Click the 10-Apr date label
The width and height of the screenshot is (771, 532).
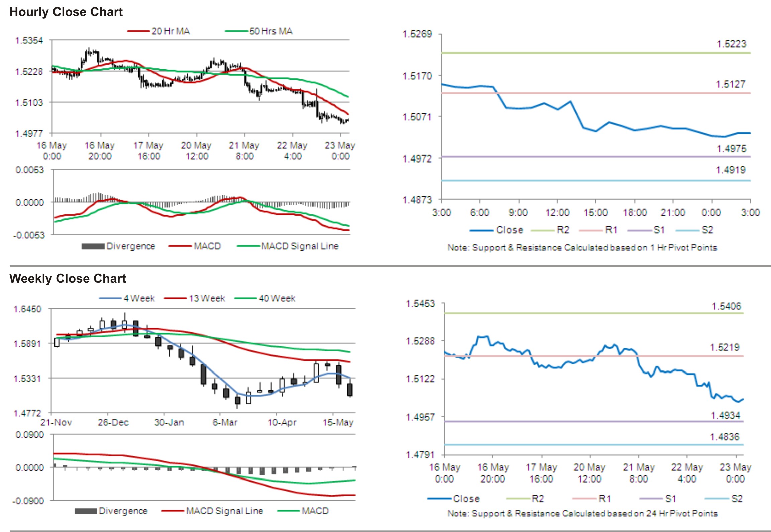pos(282,423)
